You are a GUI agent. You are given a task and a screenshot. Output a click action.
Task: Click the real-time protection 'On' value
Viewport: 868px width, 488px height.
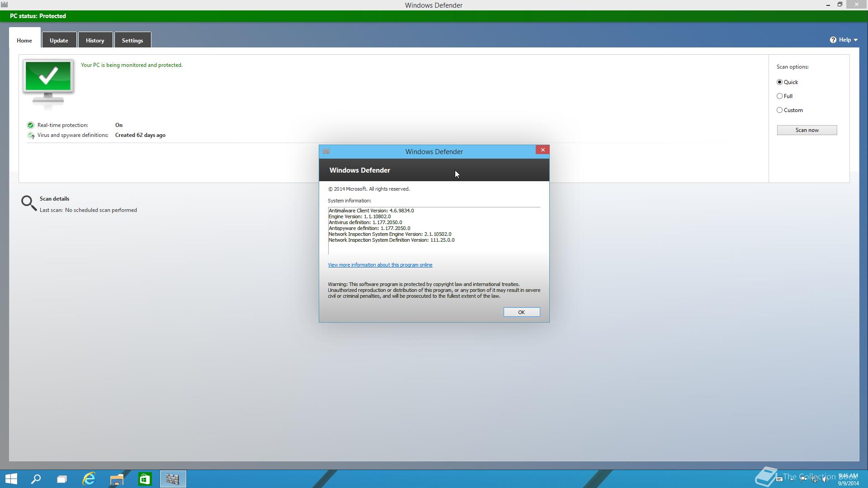click(x=119, y=125)
